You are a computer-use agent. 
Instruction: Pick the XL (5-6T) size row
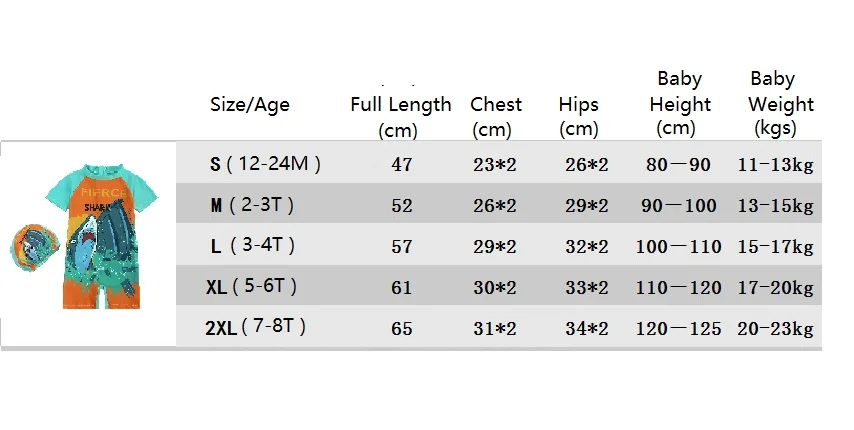(252, 287)
